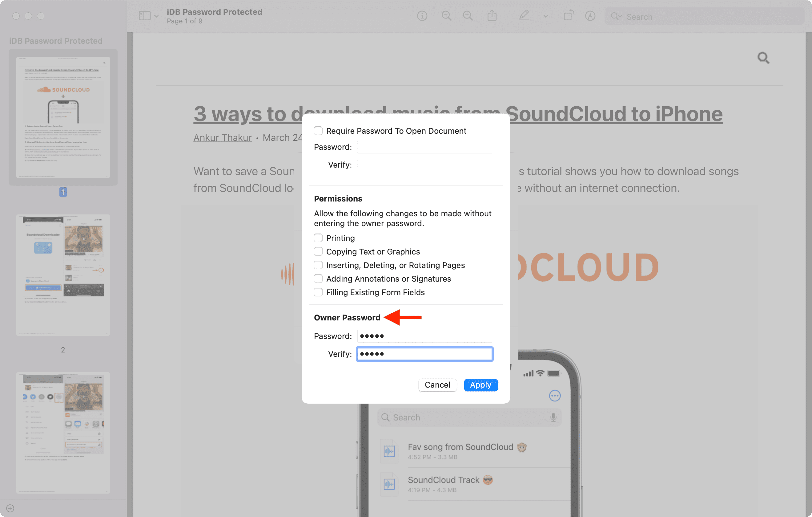Select page 1 thumbnail in sidebar
812x517 pixels.
63,117
